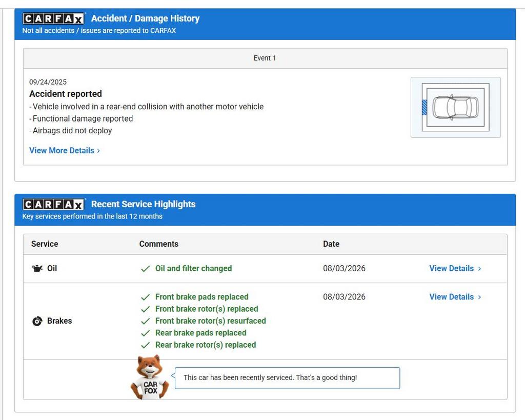Click Rear brake pads replaced comment
The height and width of the screenshot is (420, 525).
[201, 333]
